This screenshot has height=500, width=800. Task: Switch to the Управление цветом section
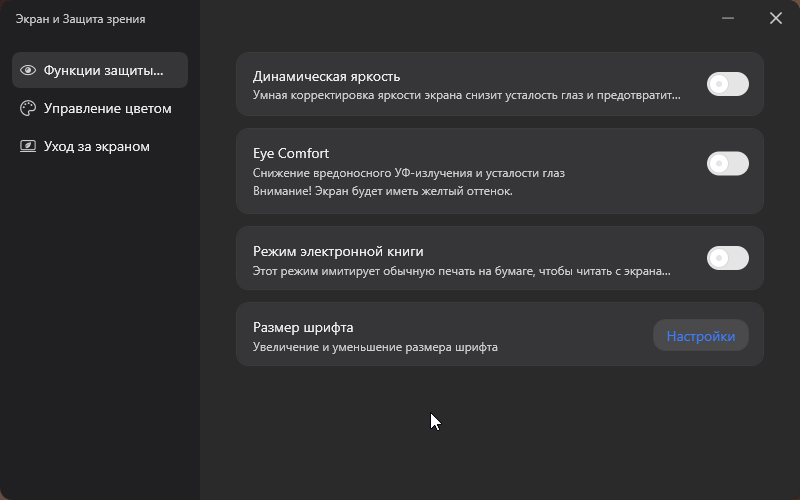[x=108, y=108]
